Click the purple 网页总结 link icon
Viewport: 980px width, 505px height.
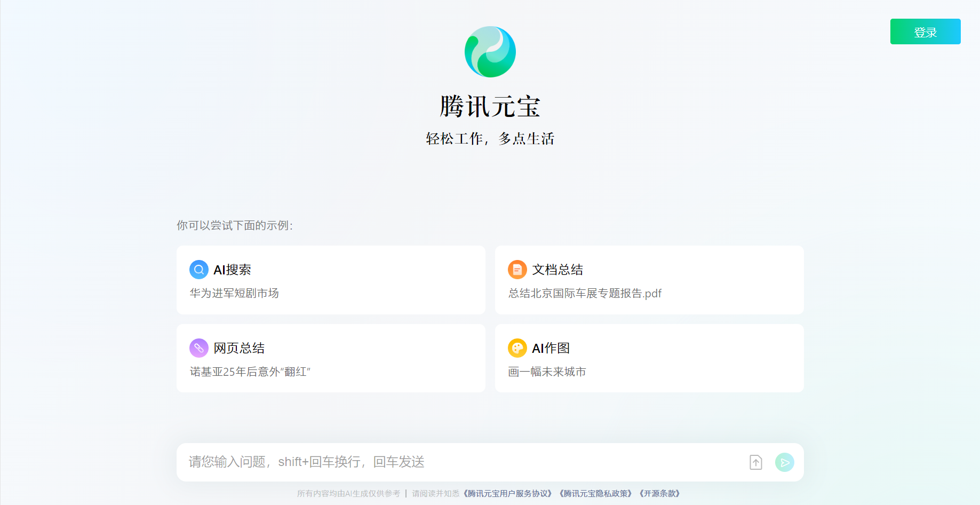[x=198, y=348]
